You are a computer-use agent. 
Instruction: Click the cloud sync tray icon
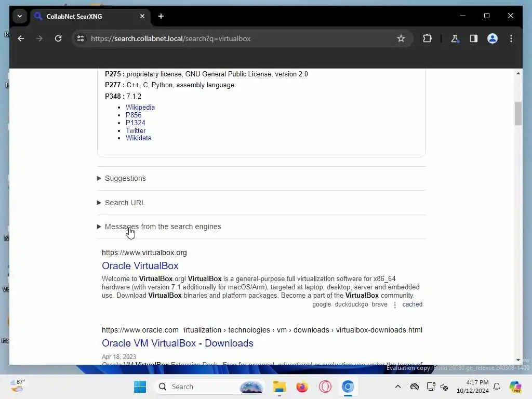click(x=414, y=387)
